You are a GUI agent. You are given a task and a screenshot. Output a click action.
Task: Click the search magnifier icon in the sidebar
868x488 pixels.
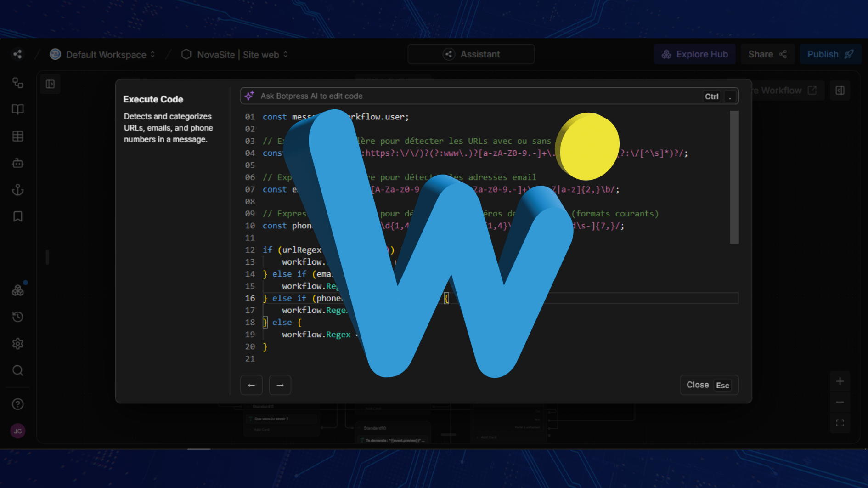point(17,370)
